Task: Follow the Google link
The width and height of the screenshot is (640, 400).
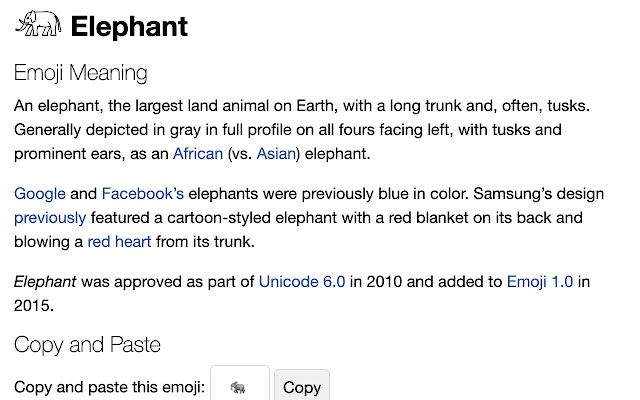Action: [x=40, y=193]
